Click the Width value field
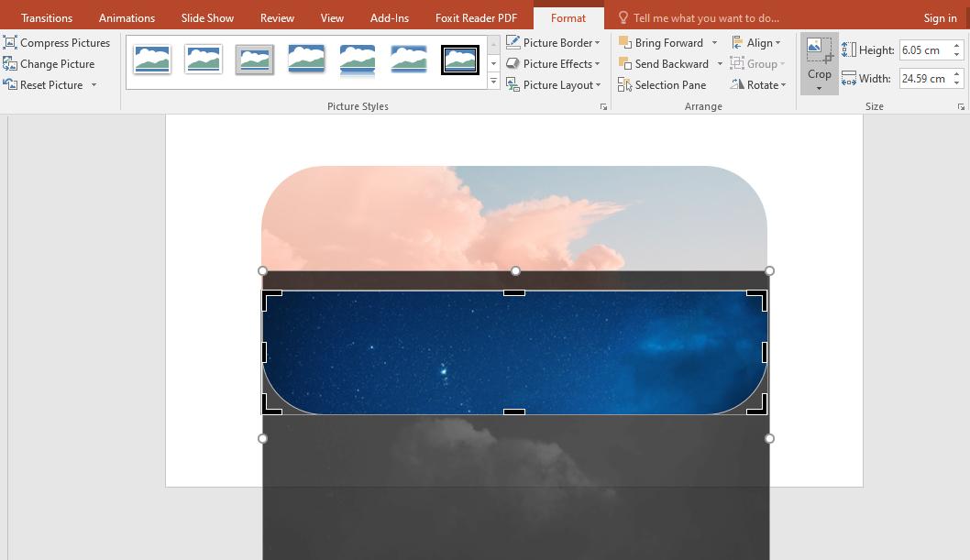Viewport: 970px width, 560px height. tap(923, 79)
